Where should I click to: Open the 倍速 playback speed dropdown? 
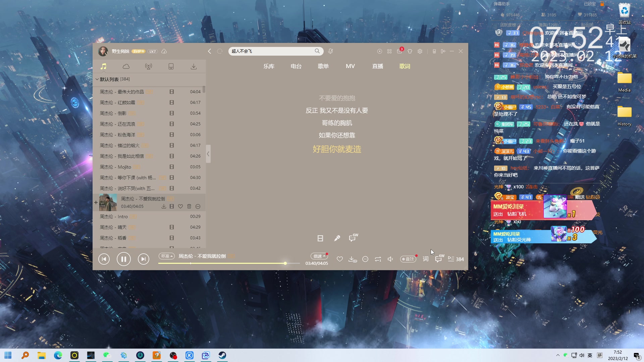(319, 256)
